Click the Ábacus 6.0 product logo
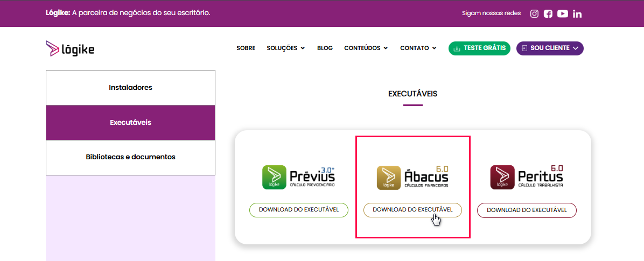The height and width of the screenshot is (261, 644). [413, 177]
